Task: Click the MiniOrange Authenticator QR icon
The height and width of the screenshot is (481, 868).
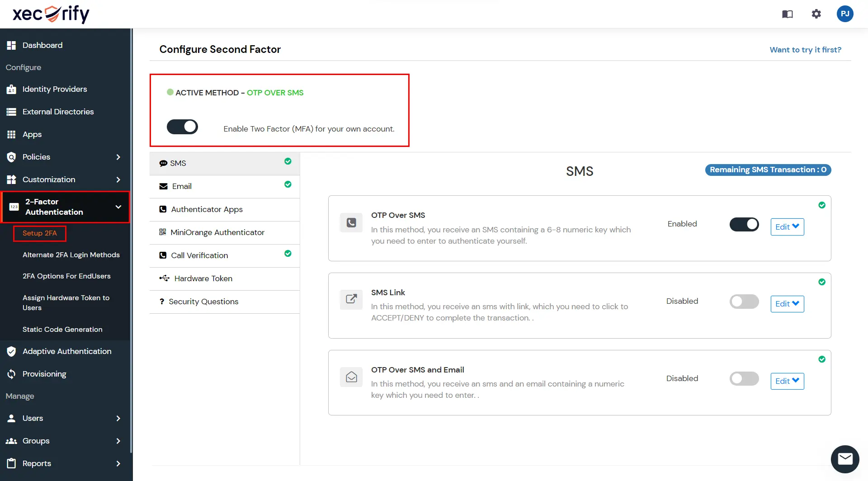Action: 163,232
